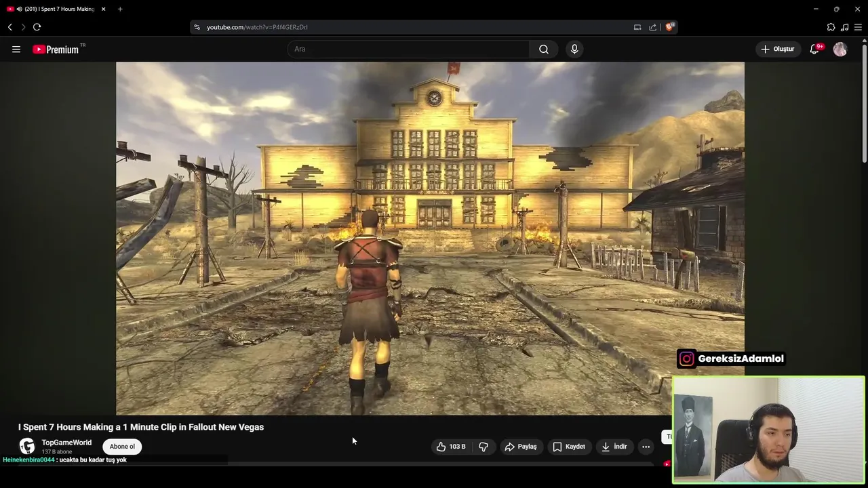
Task: Click the install app icon in address bar
Action: click(637, 27)
